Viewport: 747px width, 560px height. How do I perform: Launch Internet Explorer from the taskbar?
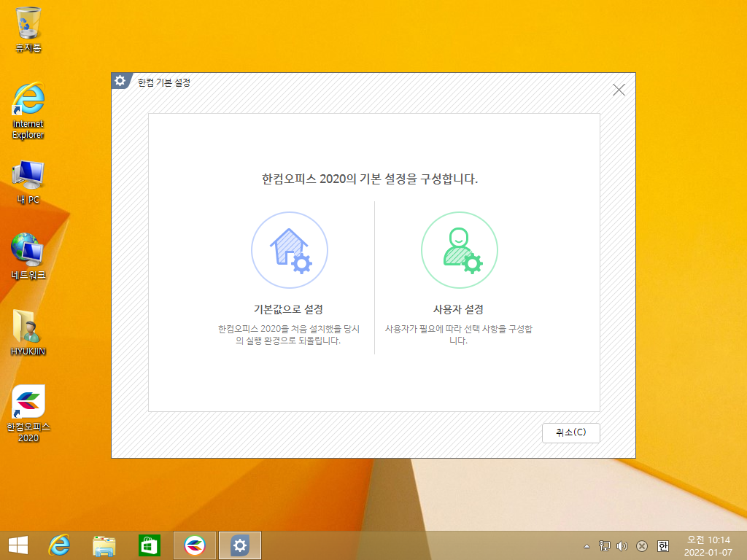(x=59, y=545)
